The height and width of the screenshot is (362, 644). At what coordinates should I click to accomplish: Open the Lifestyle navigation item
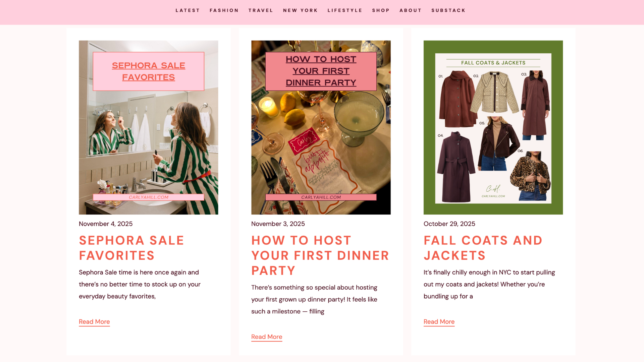click(345, 10)
